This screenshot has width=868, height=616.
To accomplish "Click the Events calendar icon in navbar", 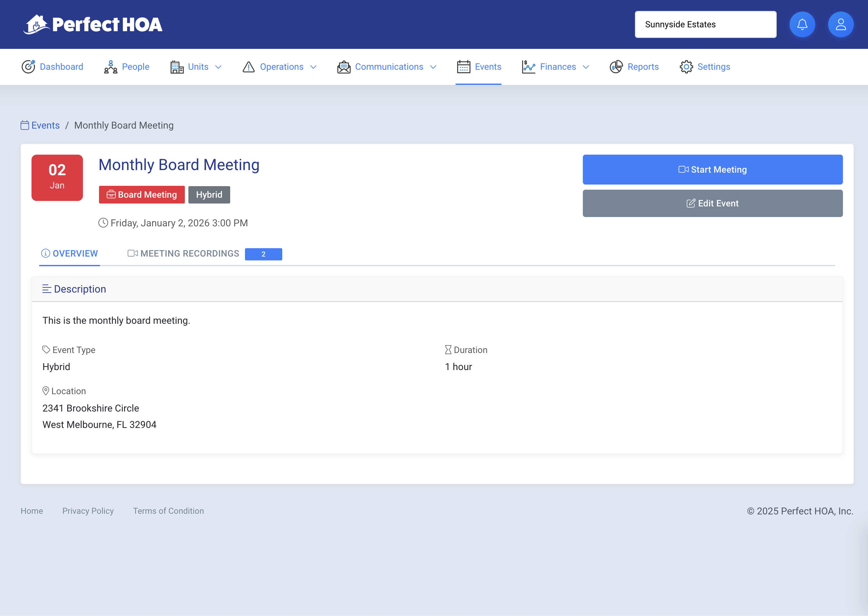I will pos(463,67).
